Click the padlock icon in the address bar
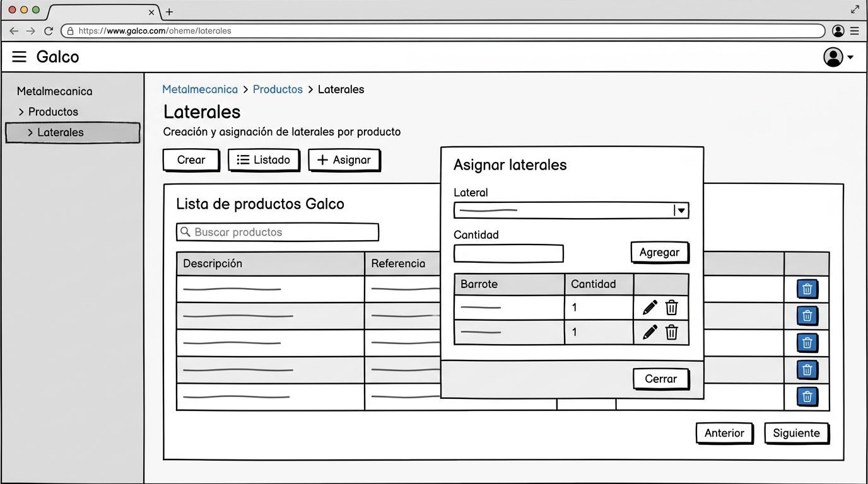 pos(70,31)
